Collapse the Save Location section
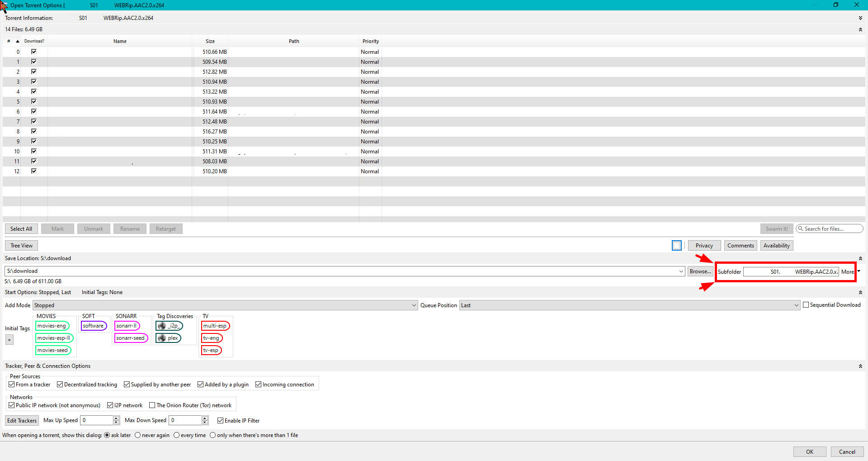The height and width of the screenshot is (461, 868). tap(860, 258)
